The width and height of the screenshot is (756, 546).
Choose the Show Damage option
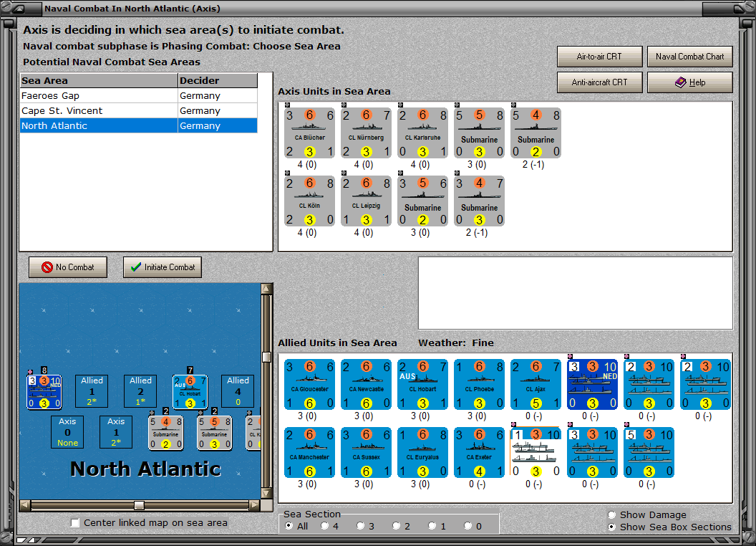point(612,514)
